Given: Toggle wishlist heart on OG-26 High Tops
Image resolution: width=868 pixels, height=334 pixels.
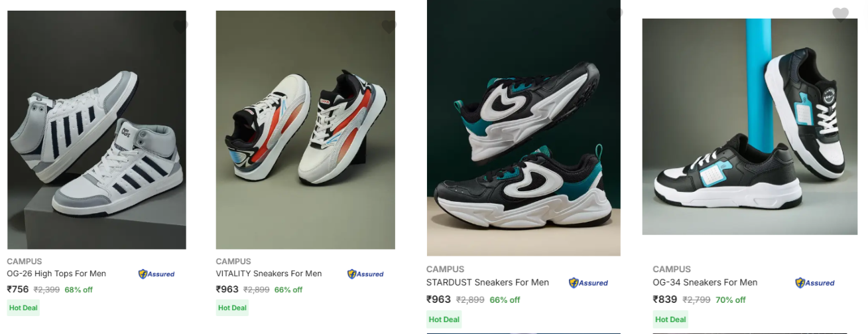Looking at the screenshot, I should [x=180, y=27].
